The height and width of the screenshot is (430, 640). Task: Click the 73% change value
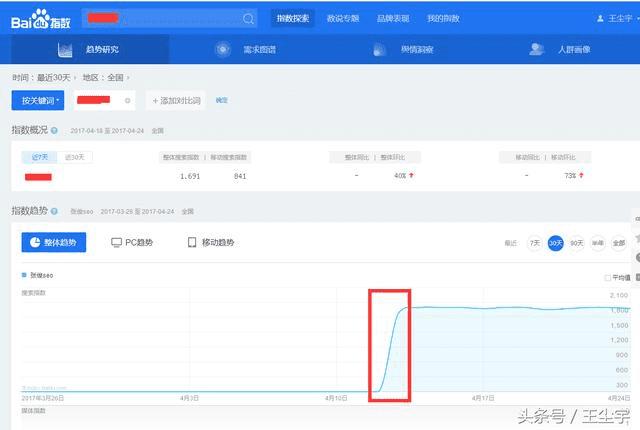[570, 175]
